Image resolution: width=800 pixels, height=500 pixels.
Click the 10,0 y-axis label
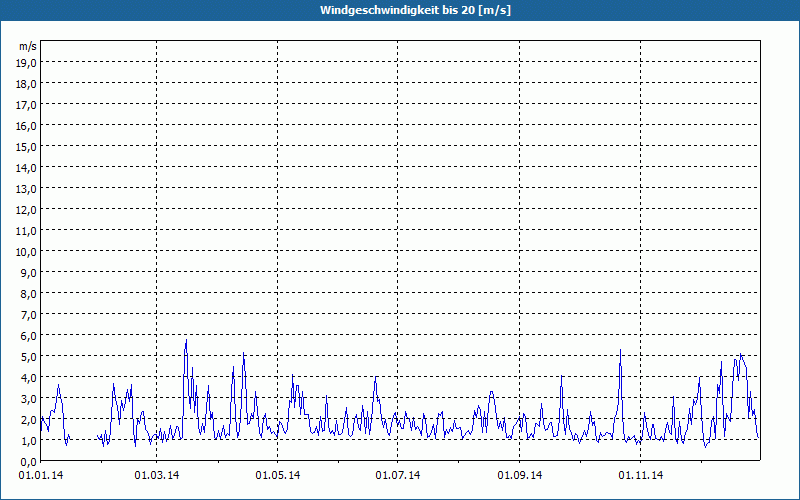tap(27, 252)
